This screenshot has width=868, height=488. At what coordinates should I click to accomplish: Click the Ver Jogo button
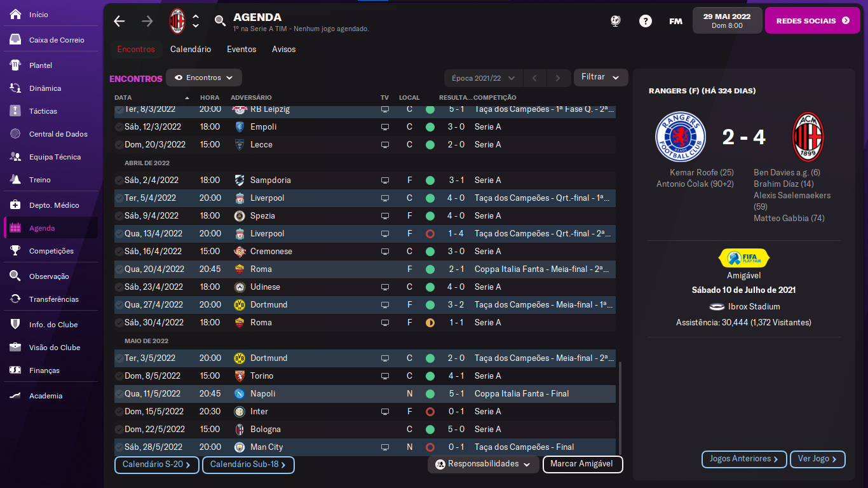pos(817,459)
